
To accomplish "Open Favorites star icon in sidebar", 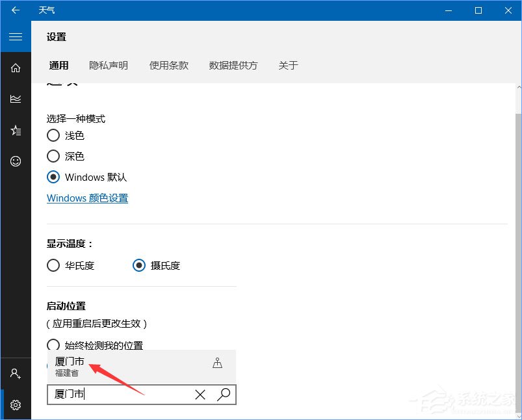I will click(16, 130).
